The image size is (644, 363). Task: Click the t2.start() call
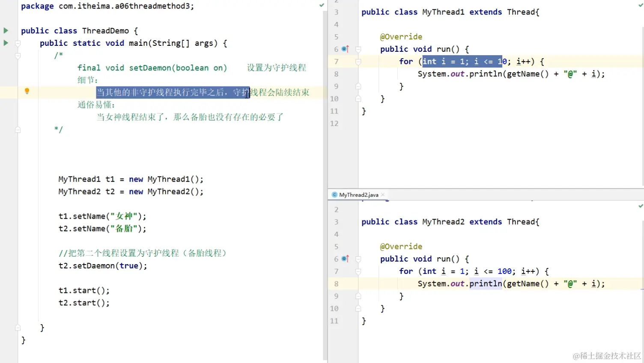pos(84,303)
